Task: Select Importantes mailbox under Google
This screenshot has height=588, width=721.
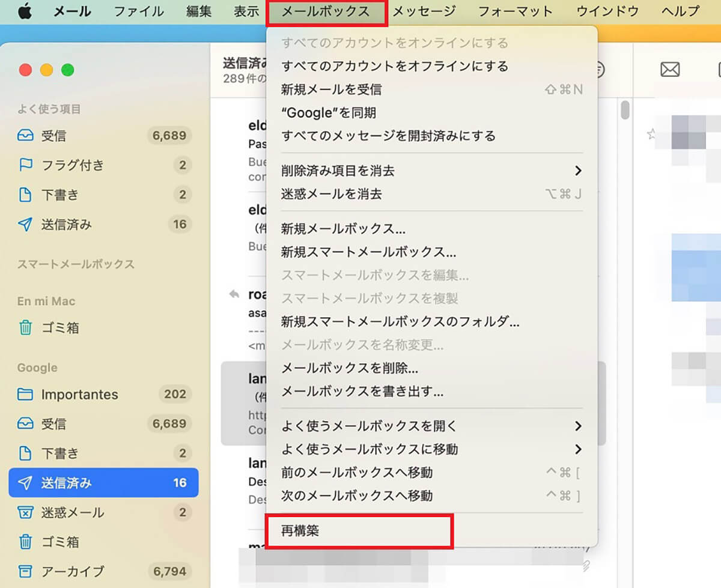Action: [x=103, y=395]
